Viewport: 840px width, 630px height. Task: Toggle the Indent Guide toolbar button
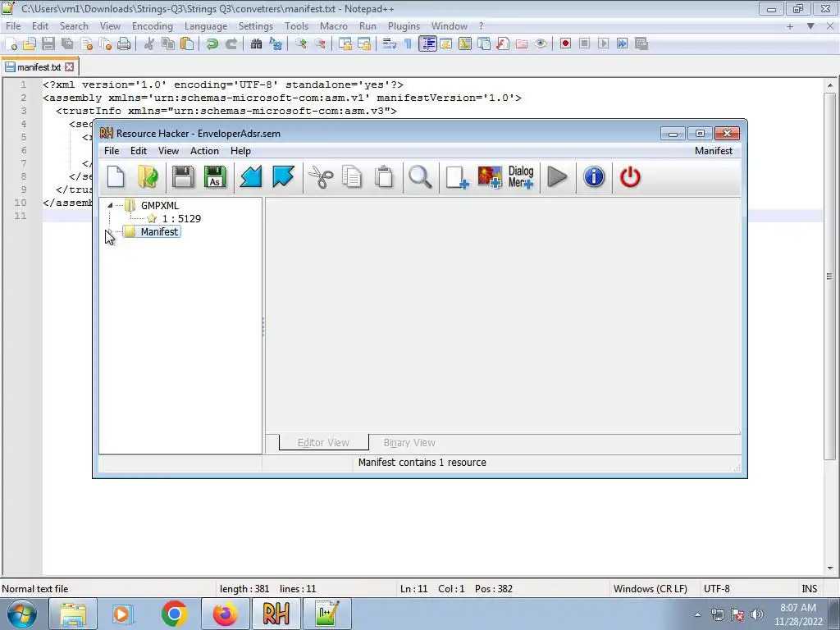click(x=427, y=44)
